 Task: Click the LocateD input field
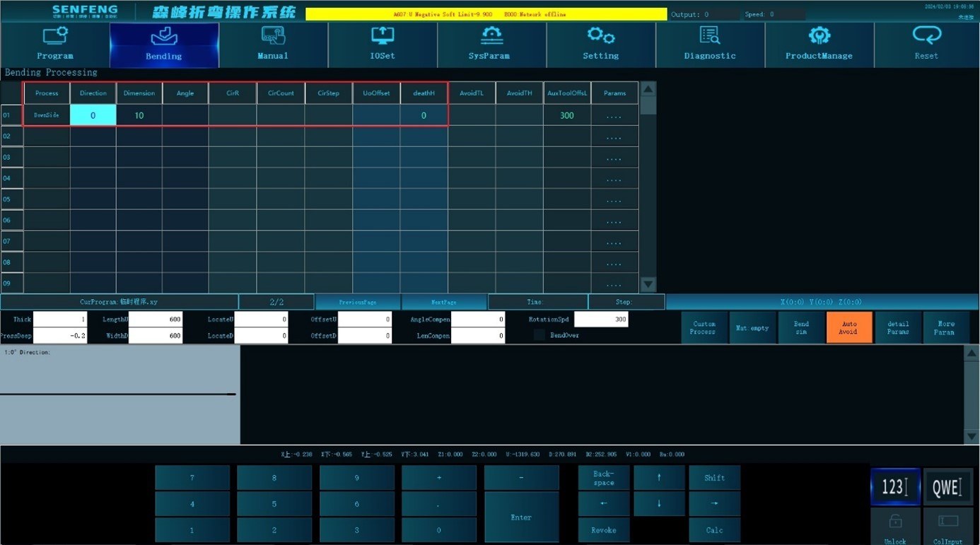(x=261, y=336)
